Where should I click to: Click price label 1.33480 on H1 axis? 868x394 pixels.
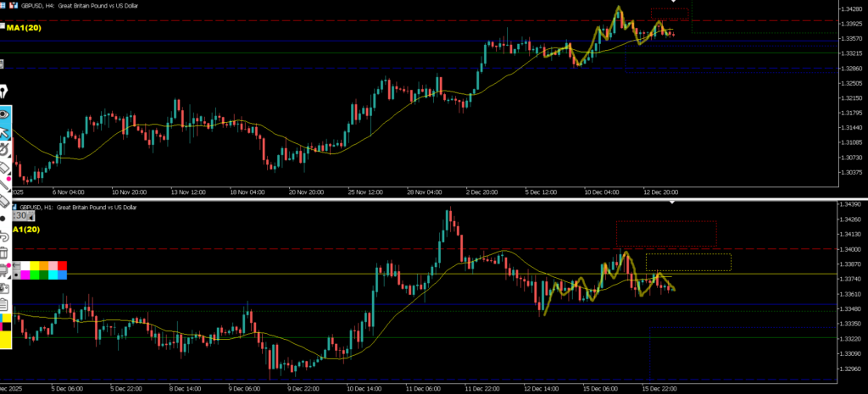pyautogui.click(x=849, y=308)
